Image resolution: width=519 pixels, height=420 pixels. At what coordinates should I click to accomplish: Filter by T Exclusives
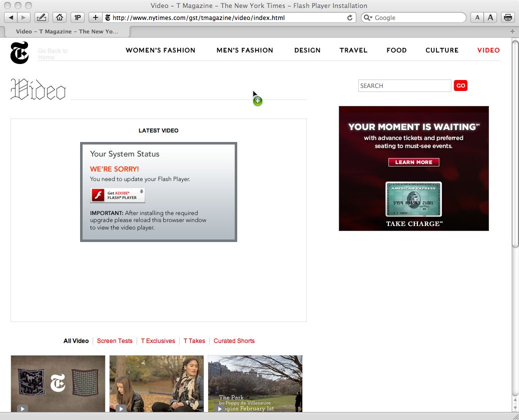158,341
